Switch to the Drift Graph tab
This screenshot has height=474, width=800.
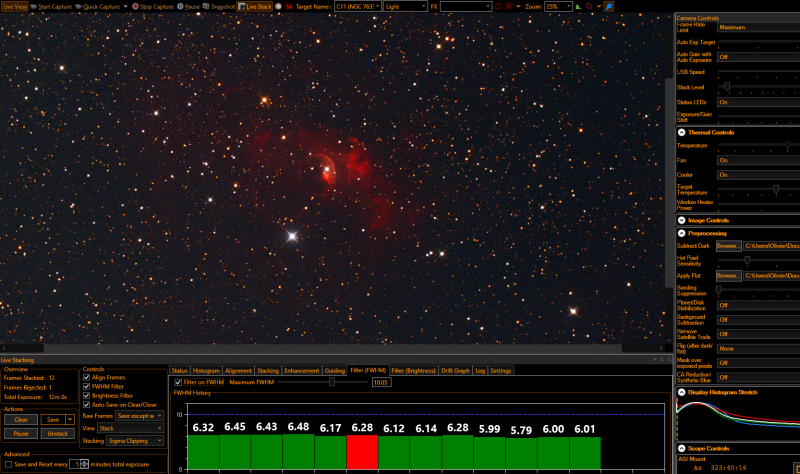pyautogui.click(x=456, y=371)
